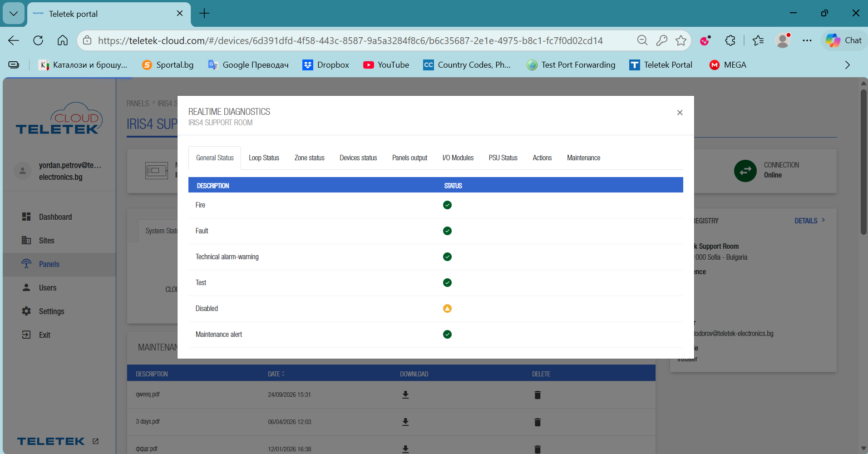Image resolution: width=868 pixels, height=454 pixels.
Task: Open the Zone status tab
Action: click(x=310, y=158)
